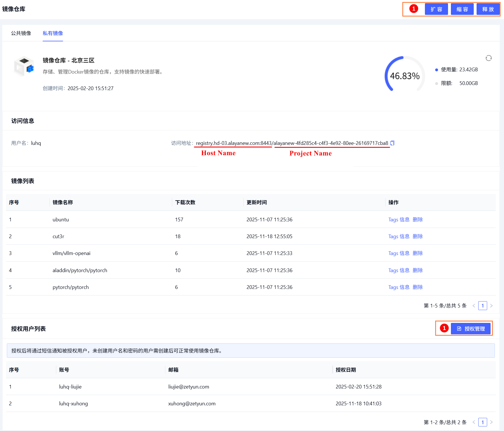504x431 pixels.
Task: Select the 私有镜像 tab
Action: tap(53, 33)
